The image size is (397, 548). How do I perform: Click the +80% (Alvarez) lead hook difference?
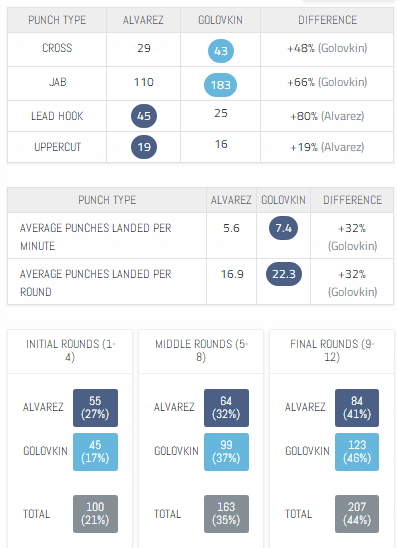point(327,116)
